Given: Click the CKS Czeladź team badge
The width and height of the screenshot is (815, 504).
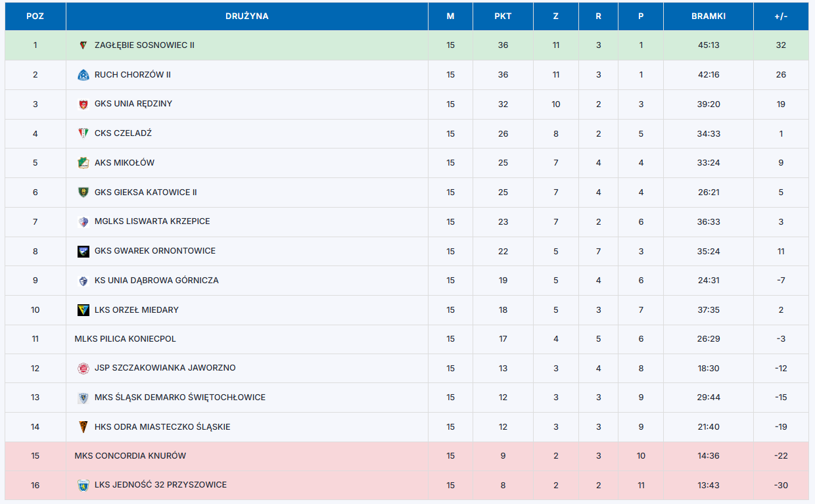Looking at the screenshot, I should (83, 133).
